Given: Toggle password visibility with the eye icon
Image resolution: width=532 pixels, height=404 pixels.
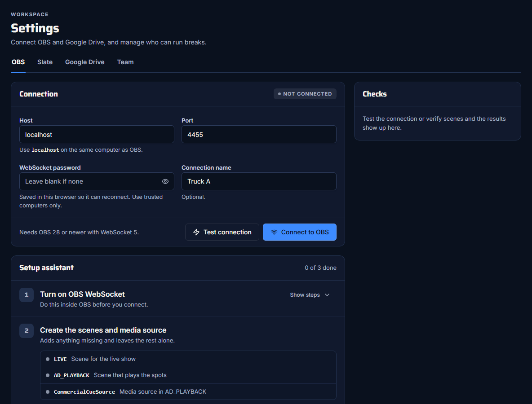Looking at the screenshot, I should [165, 181].
